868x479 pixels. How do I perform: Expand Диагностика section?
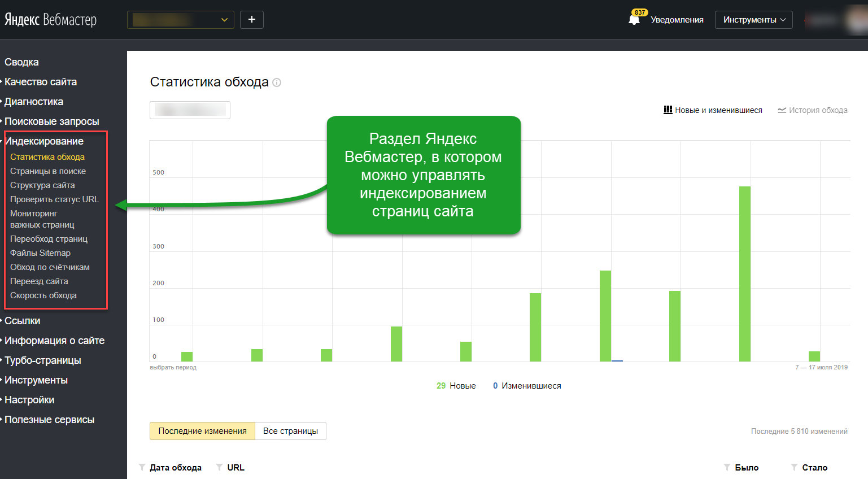tap(34, 102)
